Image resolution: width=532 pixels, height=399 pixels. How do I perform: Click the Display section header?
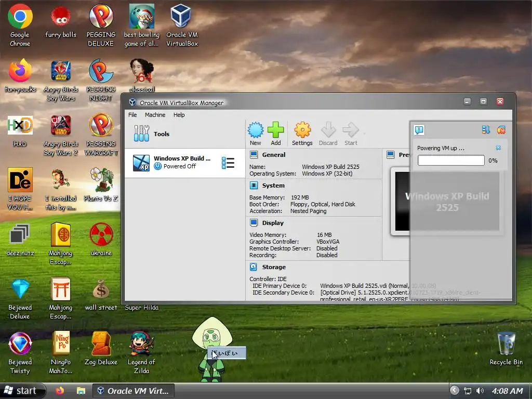(x=273, y=223)
